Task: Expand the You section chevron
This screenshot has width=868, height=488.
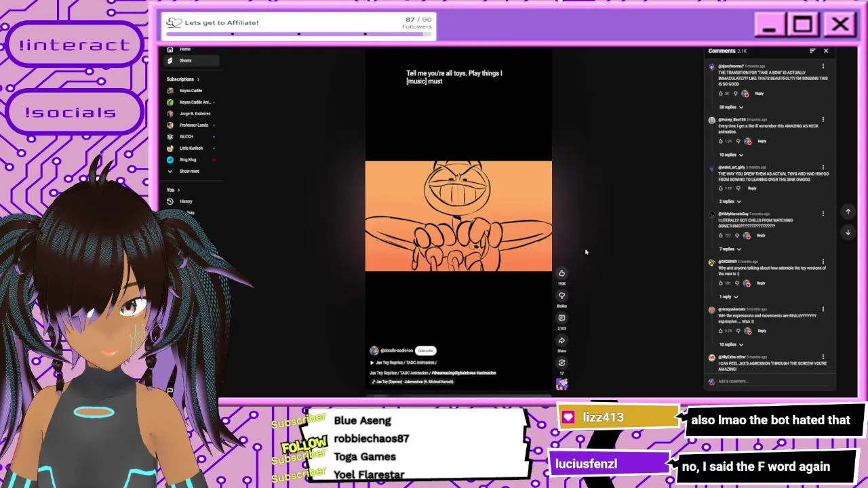Action: point(178,190)
